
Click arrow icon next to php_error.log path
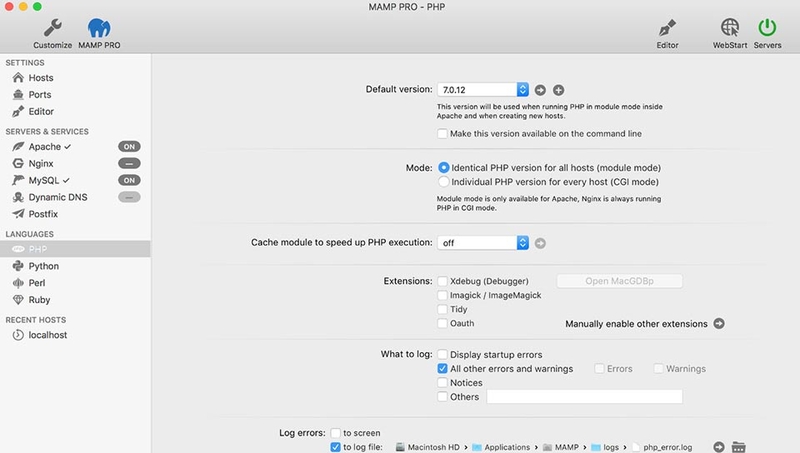719,447
